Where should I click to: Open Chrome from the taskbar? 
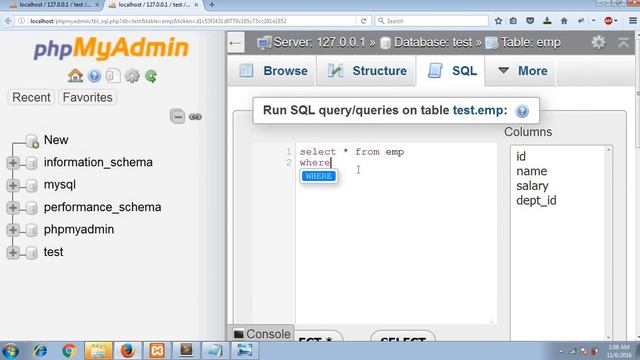[69, 351]
